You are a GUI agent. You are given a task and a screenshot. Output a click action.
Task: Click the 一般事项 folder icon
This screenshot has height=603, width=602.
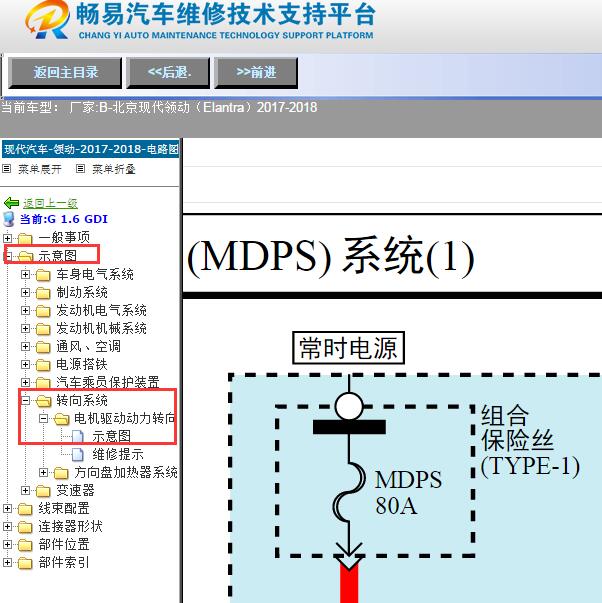click(x=25, y=238)
